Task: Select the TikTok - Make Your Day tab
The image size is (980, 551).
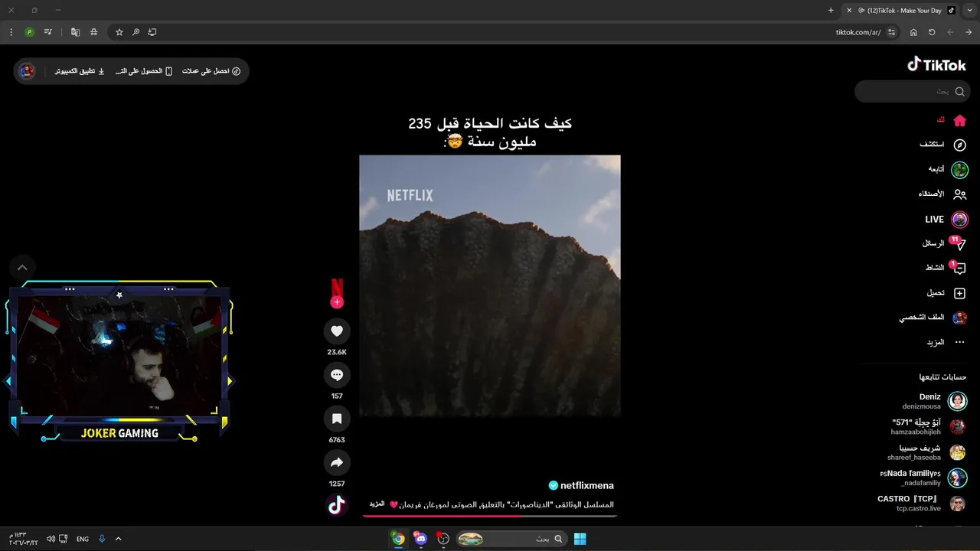Action: point(902,10)
